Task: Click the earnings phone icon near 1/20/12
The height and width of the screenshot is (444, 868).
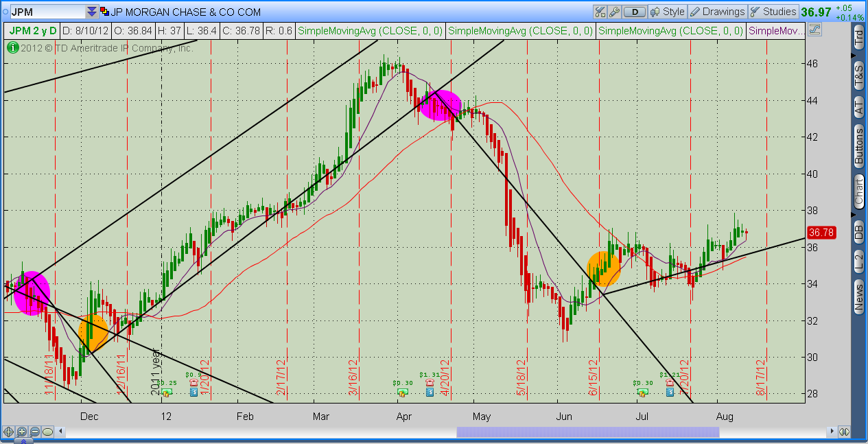Action: click(193, 383)
